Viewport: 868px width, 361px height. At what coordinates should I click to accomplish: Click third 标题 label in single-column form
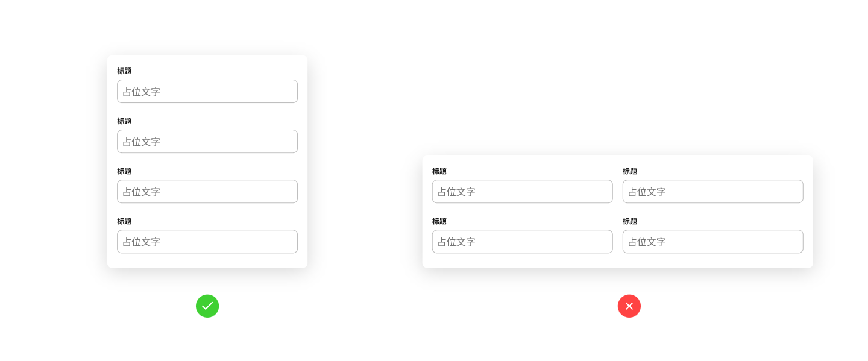coord(124,171)
